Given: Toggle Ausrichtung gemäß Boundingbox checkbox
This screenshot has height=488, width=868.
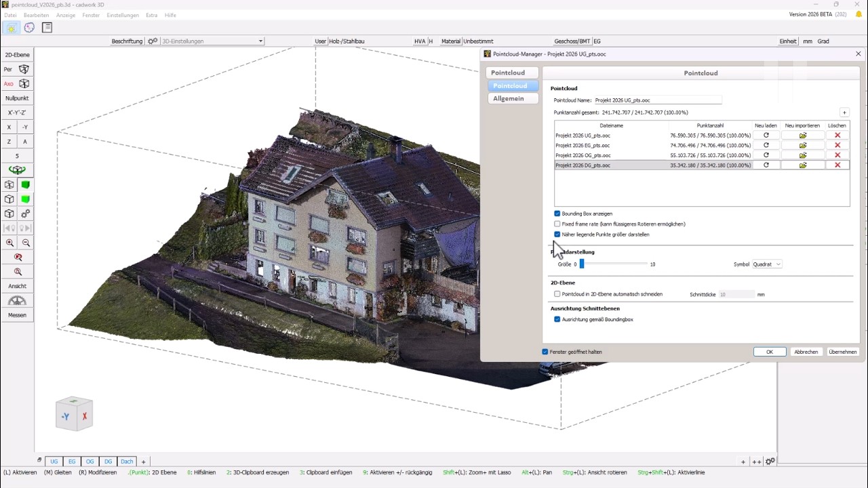Looking at the screenshot, I should coord(557,319).
